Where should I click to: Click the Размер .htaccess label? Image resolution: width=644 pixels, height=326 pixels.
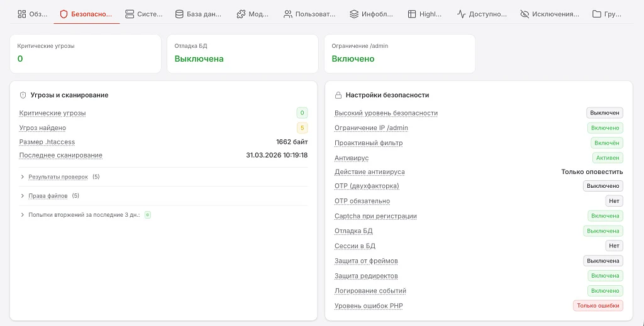(x=47, y=142)
